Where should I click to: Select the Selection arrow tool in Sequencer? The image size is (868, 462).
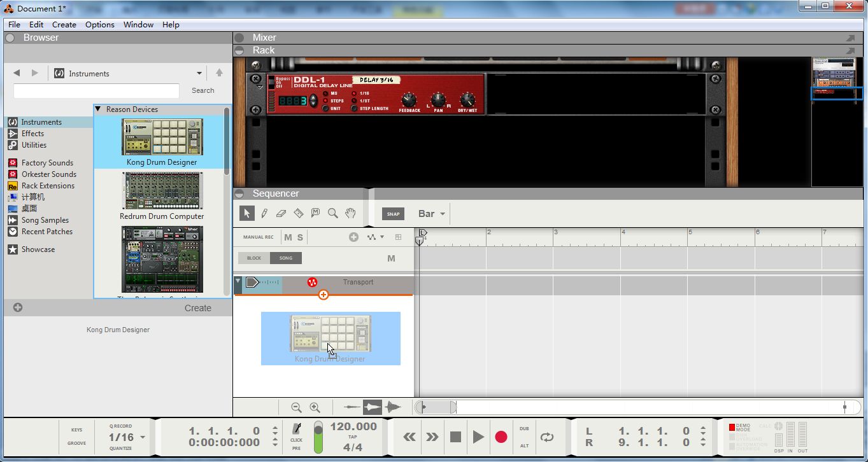[x=247, y=213]
